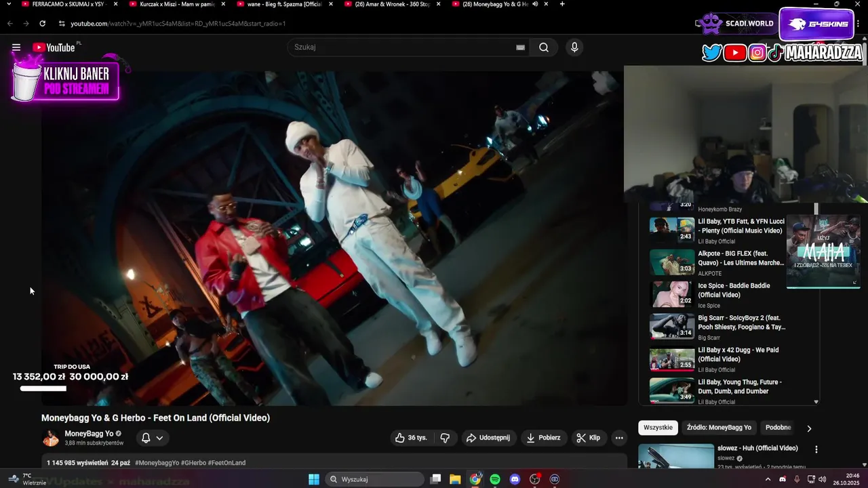The height and width of the screenshot is (488, 868).
Task: Click the Kliknij Baner pod streamem overlay
Action: click(66, 80)
